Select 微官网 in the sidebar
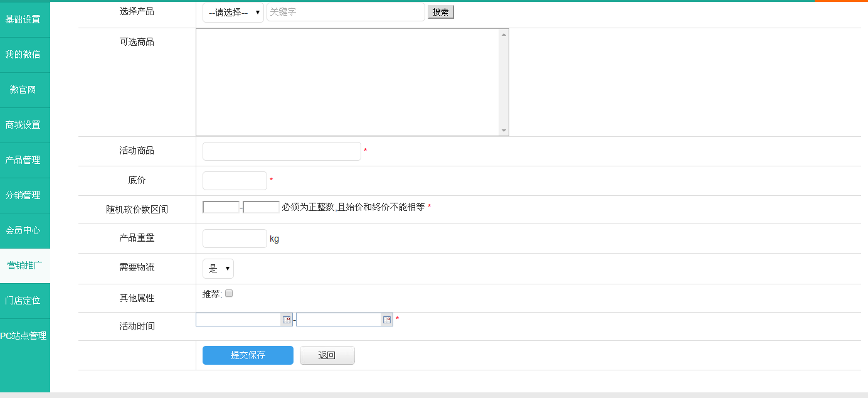The image size is (868, 398). click(23, 90)
